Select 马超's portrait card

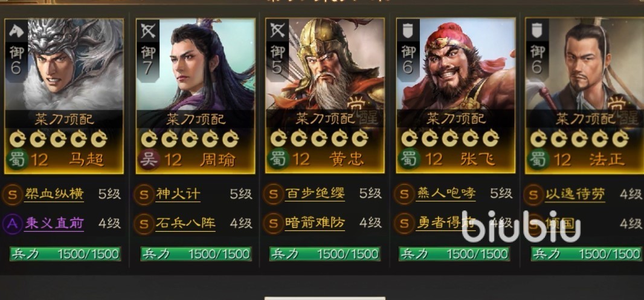coord(63,96)
